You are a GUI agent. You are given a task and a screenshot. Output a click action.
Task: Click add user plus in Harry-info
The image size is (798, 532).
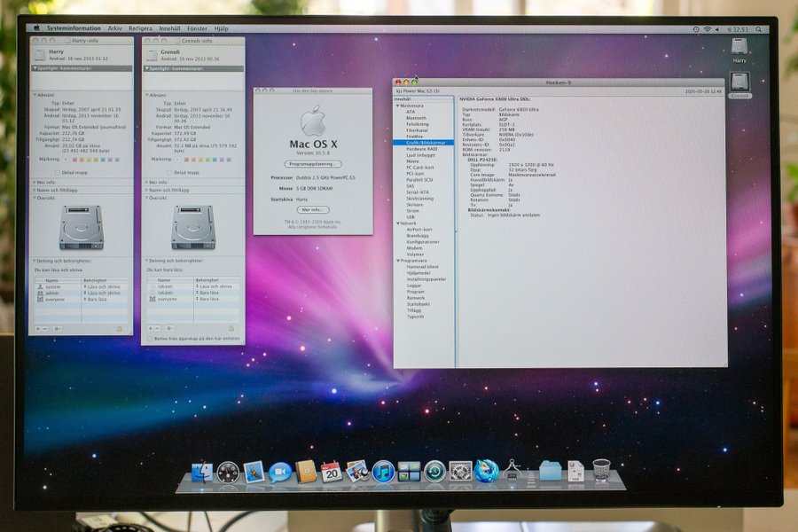(37, 329)
